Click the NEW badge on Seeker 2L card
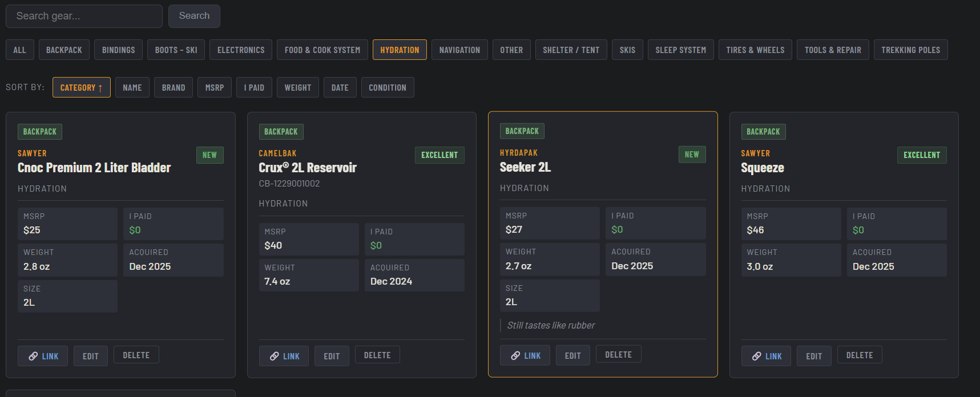980x397 pixels. coord(692,155)
